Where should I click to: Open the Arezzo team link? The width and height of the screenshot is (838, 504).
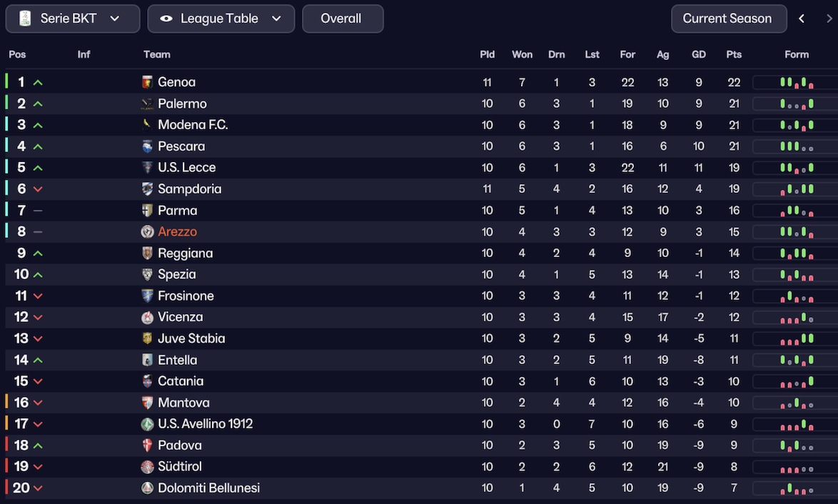pos(177,232)
